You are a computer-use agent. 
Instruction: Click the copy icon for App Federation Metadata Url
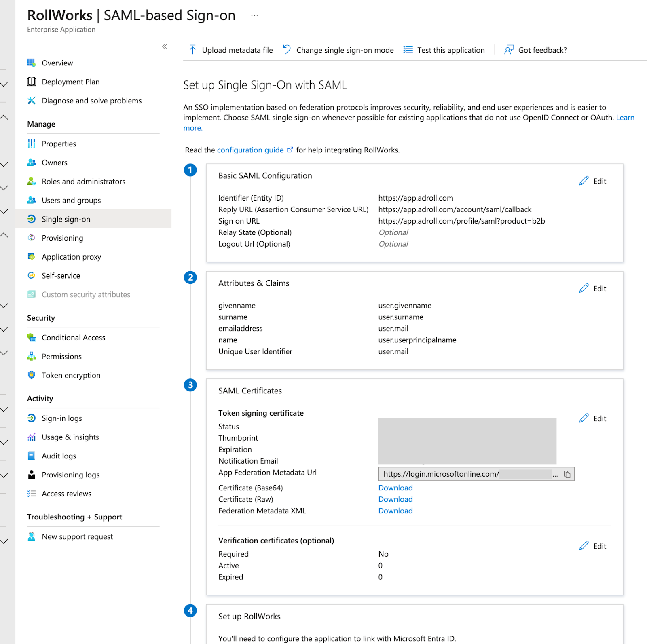[567, 474]
